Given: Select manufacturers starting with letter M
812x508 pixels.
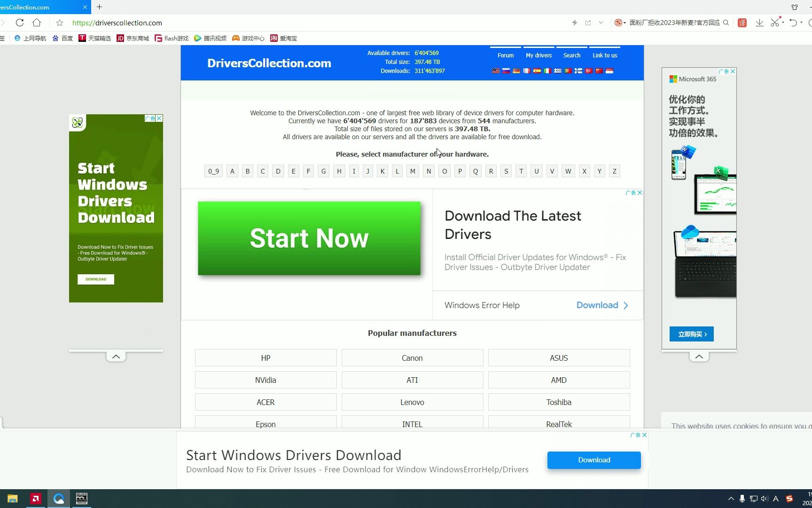Looking at the screenshot, I should 413,171.
